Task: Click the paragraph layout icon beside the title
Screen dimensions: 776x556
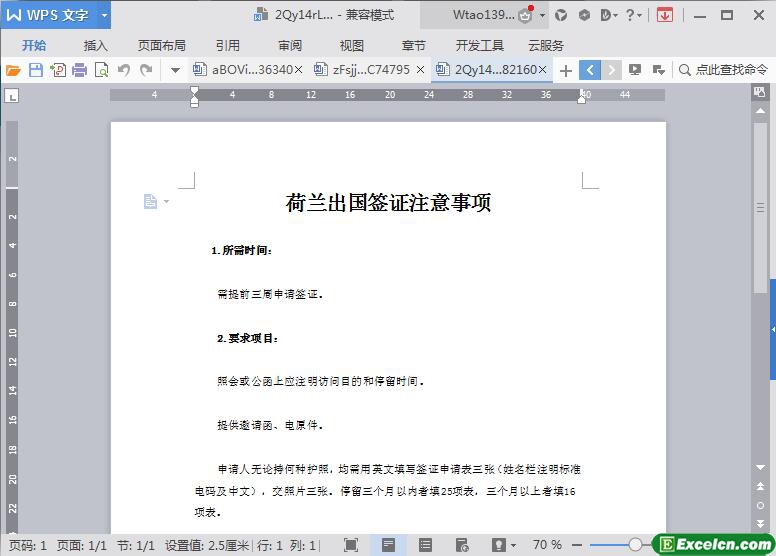Action: 150,202
